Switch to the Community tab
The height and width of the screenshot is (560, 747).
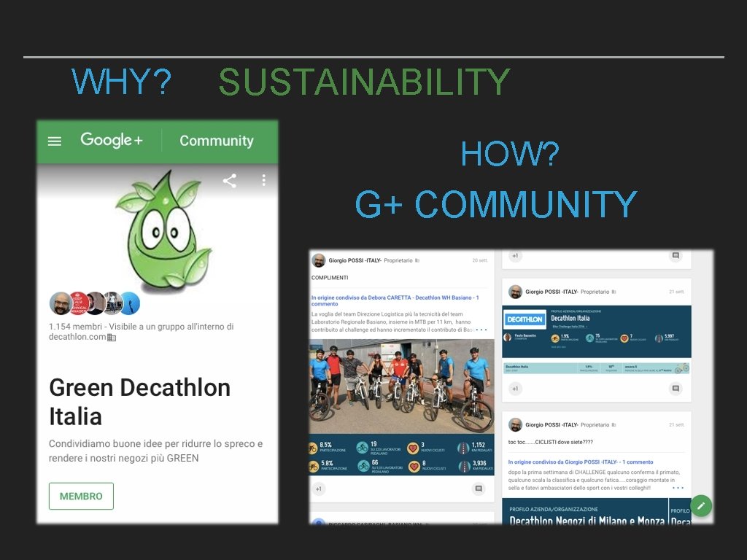click(216, 141)
